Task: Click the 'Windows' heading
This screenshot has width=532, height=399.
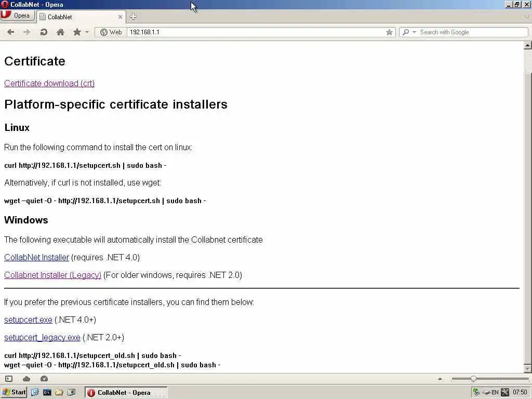Action: pos(26,220)
